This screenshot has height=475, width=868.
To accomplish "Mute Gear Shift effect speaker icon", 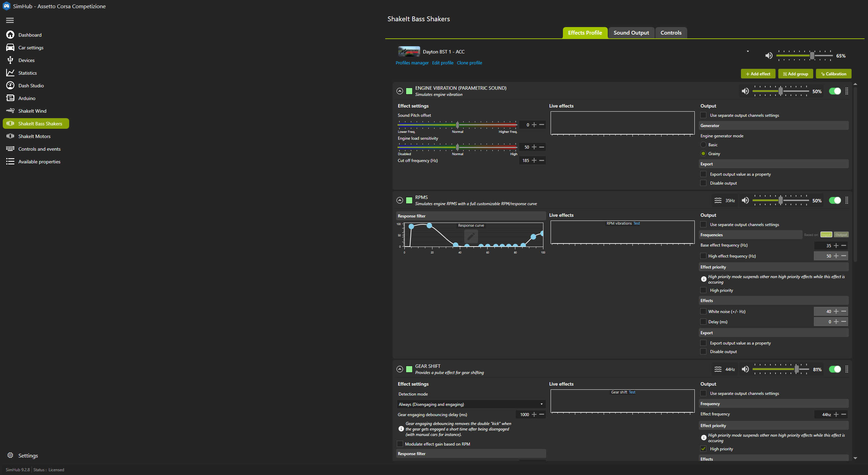I will click(x=745, y=369).
